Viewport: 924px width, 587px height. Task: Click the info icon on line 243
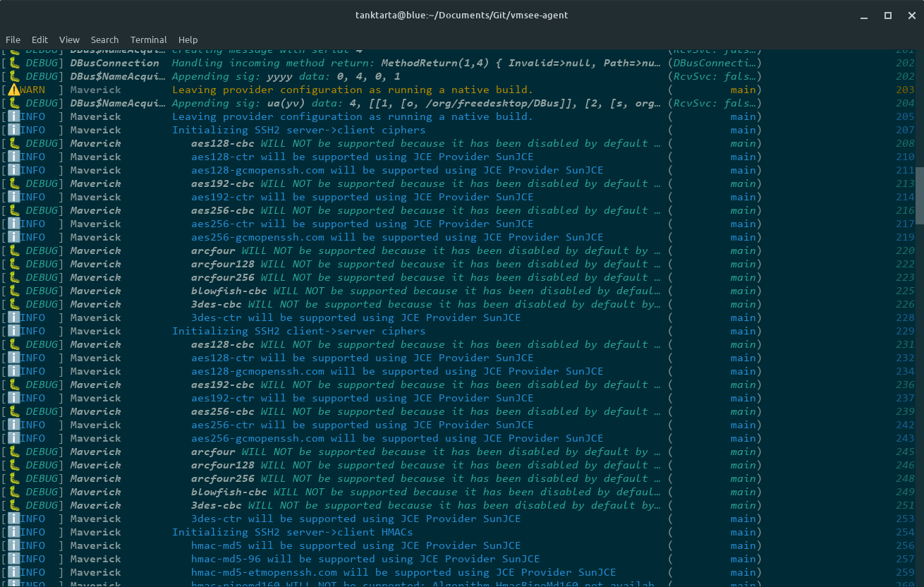[x=13, y=438]
